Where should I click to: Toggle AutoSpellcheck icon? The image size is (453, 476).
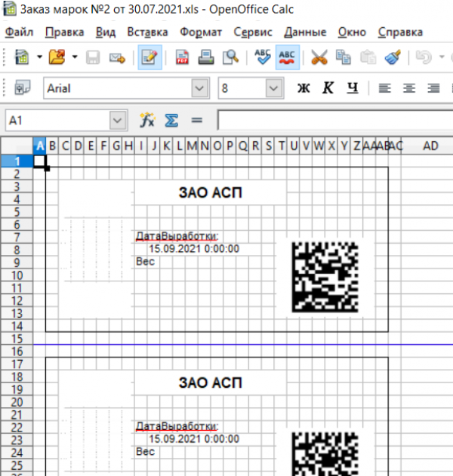click(x=288, y=57)
